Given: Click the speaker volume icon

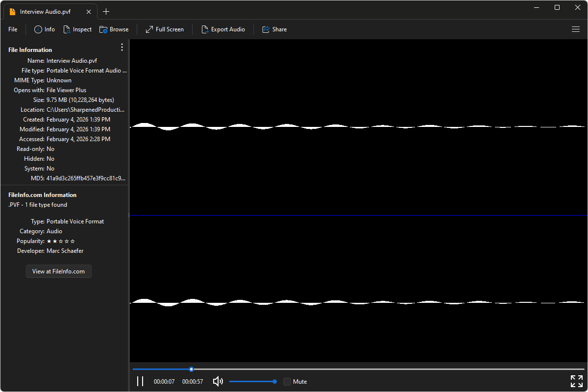Looking at the screenshot, I should coord(218,381).
